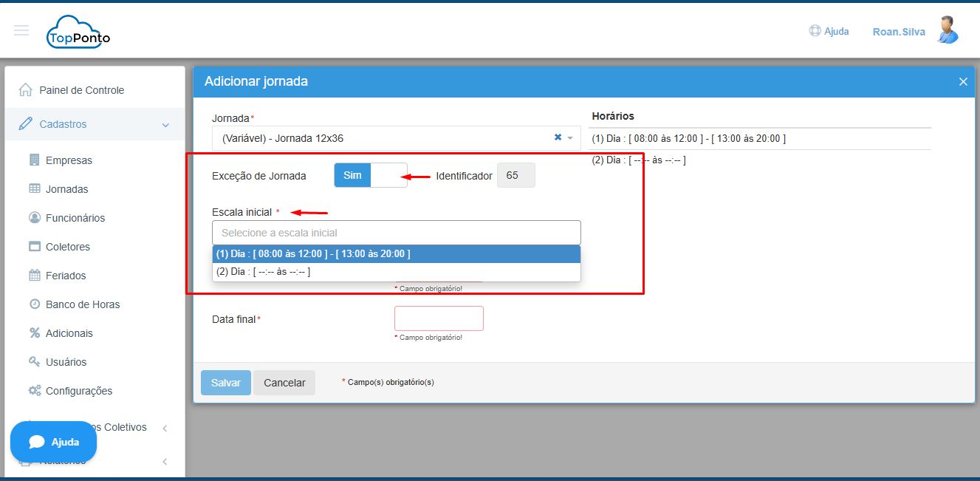Clear the selected Jornada with x
This screenshot has width=980, height=481.
click(558, 137)
